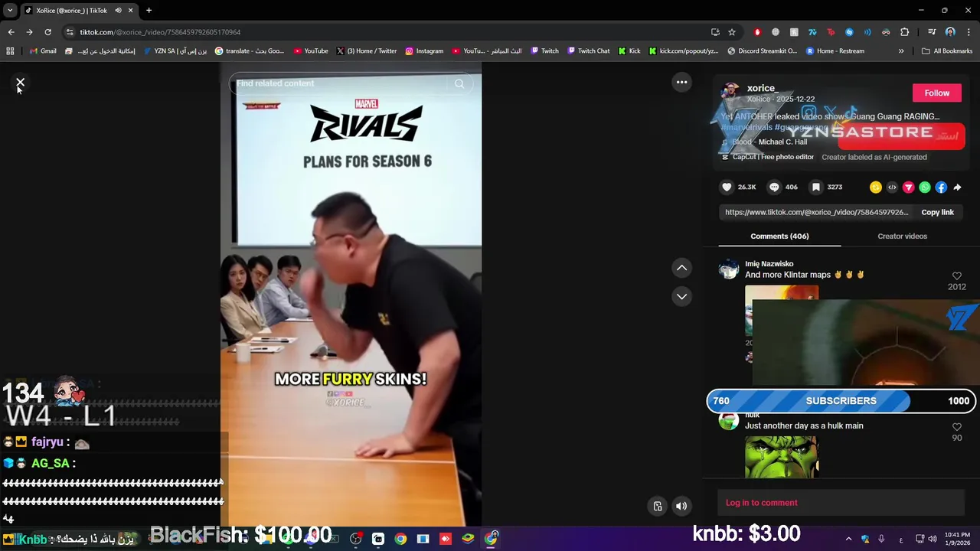The width and height of the screenshot is (980, 551).
Task: Open Chrome from the Windows taskbar
Action: [400, 539]
